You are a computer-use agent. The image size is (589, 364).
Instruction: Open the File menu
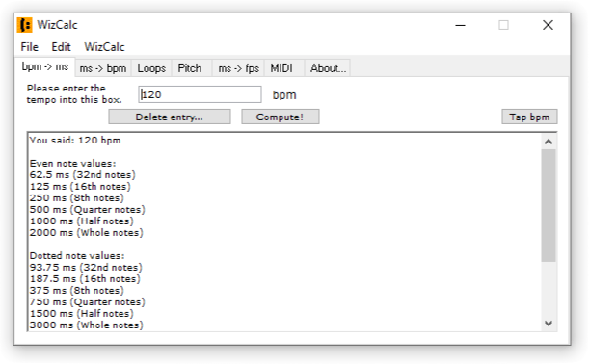pyautogui.click(x=29, y=47)
